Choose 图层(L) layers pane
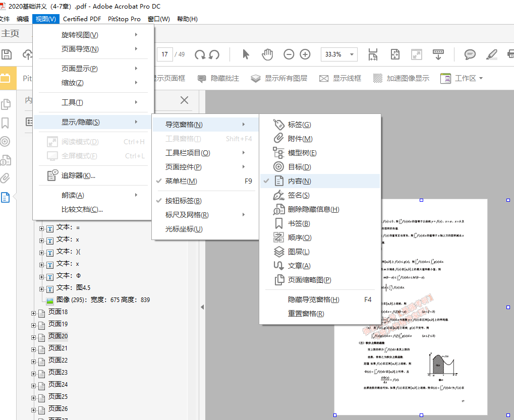The height and width of the screenshot is (420, 514). click(x=320, y=251)
